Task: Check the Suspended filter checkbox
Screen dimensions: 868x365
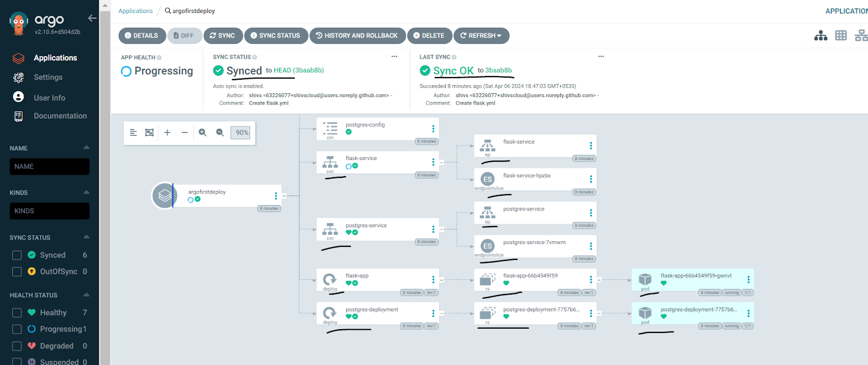Action: point(17,361)
